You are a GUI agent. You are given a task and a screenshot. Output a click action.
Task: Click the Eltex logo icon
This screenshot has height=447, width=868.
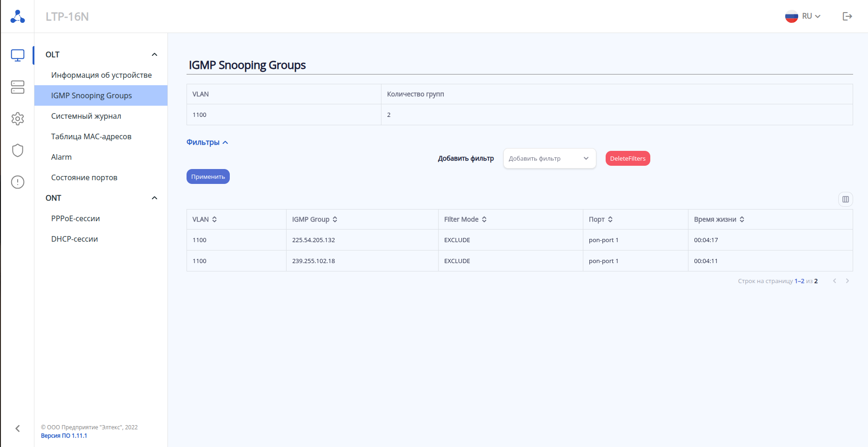coord(18,16)
